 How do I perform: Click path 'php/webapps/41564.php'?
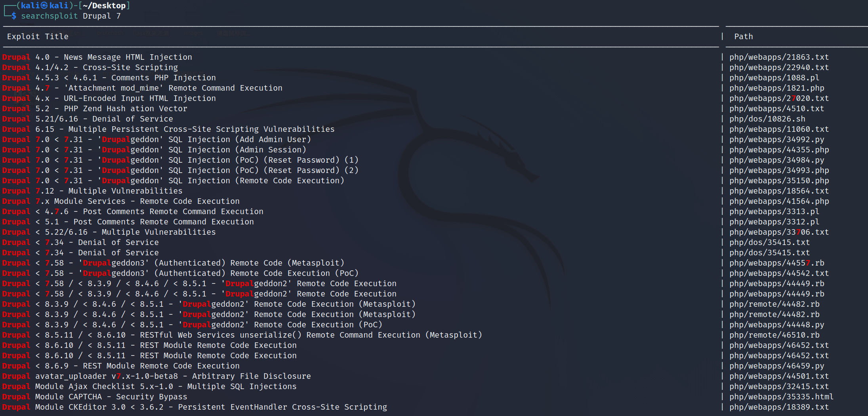tap(779, 201)
